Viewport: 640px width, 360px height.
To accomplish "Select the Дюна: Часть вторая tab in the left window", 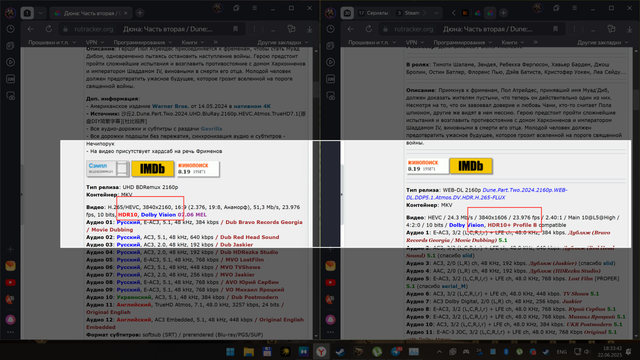I will (91, 13).
